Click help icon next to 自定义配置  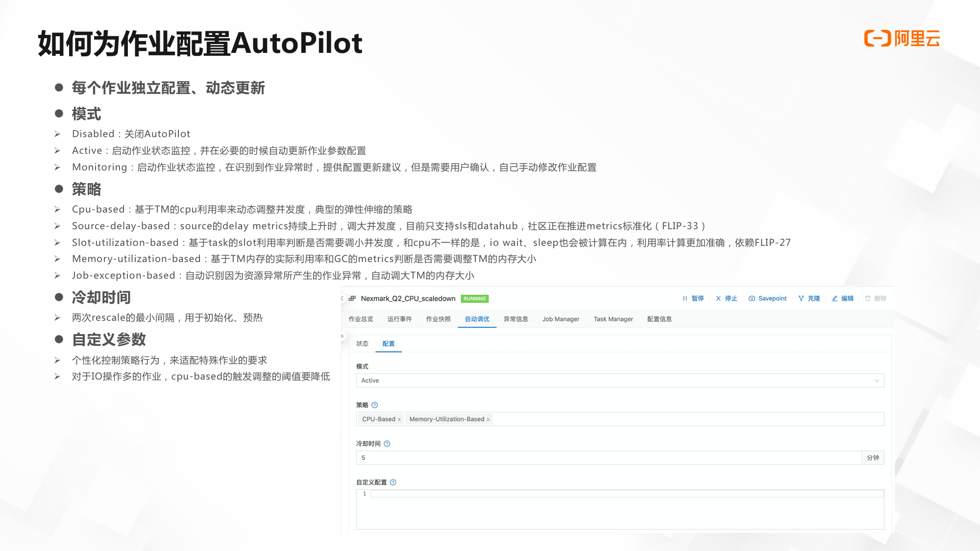coord(393,482)
